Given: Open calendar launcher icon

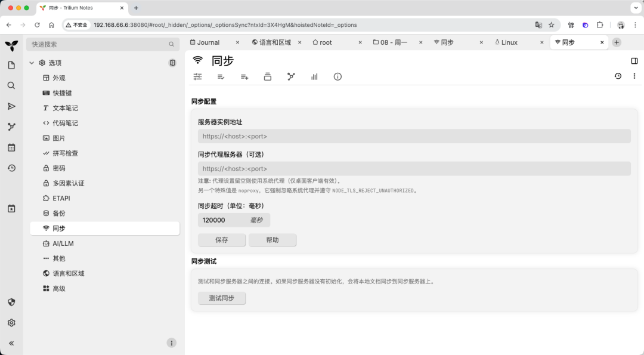Looking at the screenshot, I should tap(11, 147).
